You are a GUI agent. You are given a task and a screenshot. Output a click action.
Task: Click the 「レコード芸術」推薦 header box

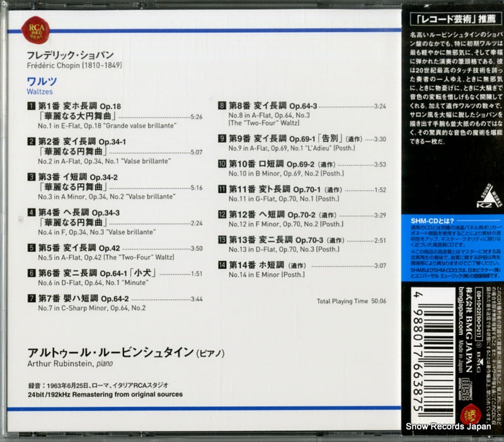(x=455, y=19)
